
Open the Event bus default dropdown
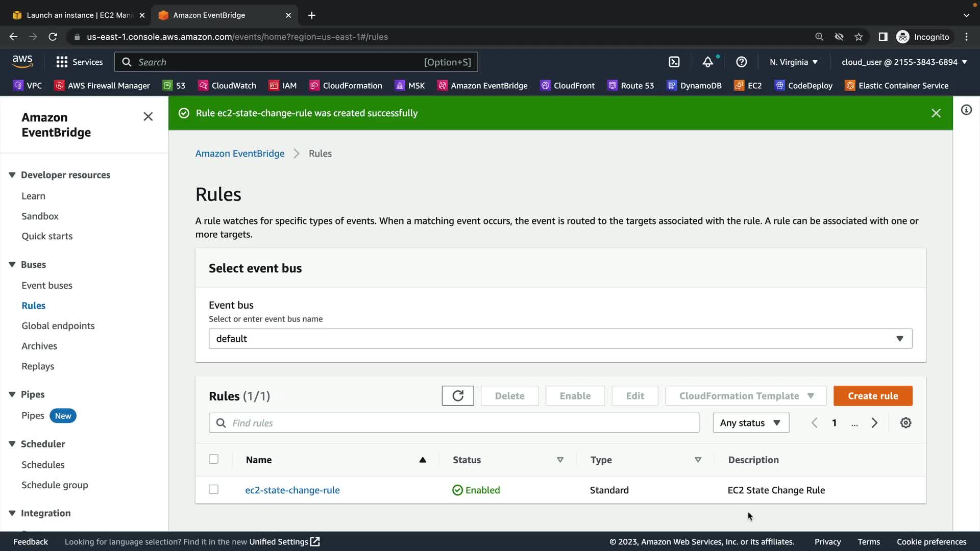click(560, 339)
